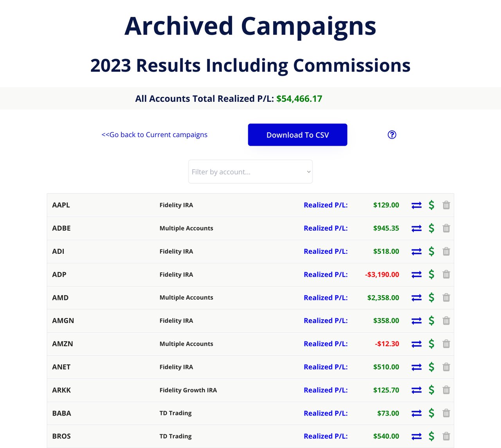
Task: Click the trash icon in BABA row
Action: (x=446, y=413)
